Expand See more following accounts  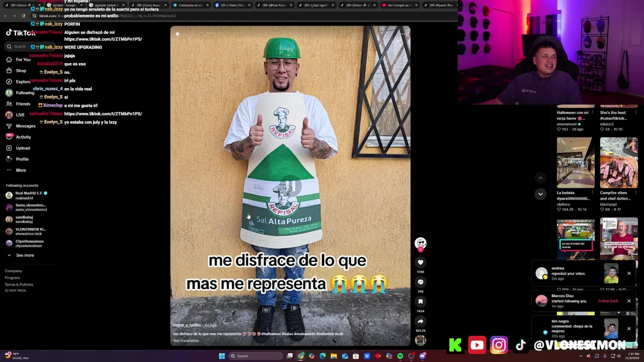20,255
